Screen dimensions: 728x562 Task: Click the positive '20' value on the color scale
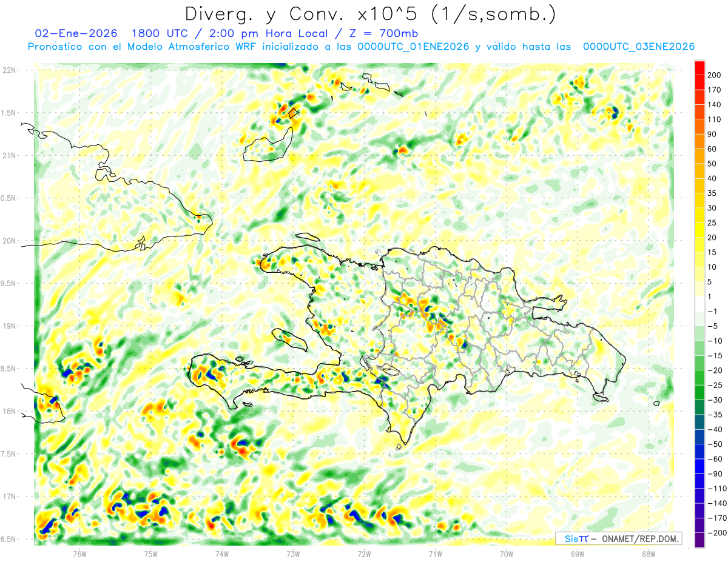[x=713, y=238]
